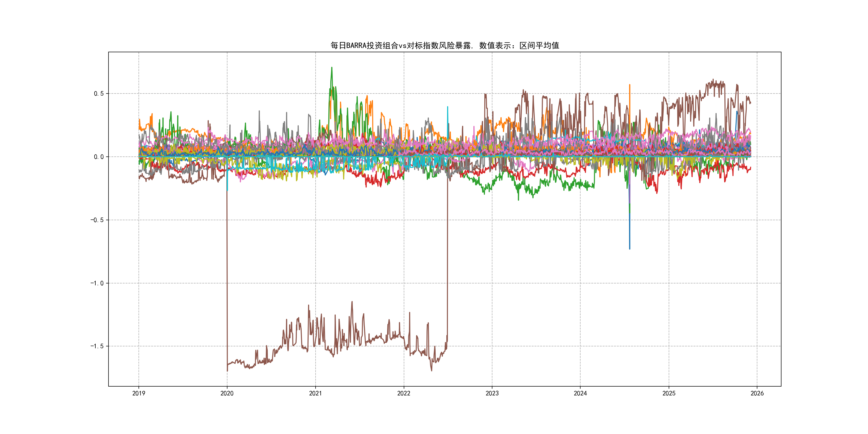Click the 2024 x-axis tick label
868x434 pixels.
coord(580,393)
